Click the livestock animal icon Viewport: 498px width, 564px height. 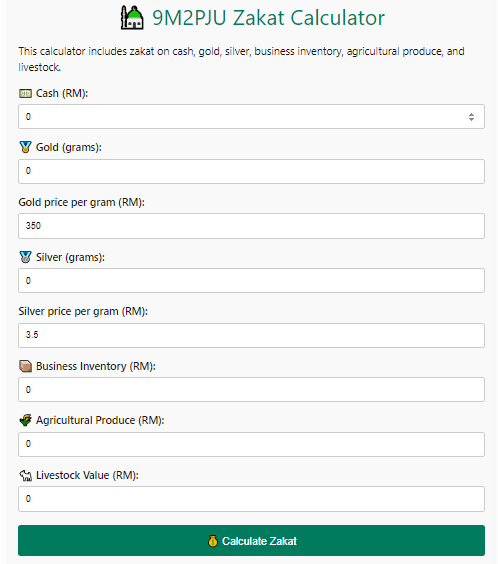[25, 476]
